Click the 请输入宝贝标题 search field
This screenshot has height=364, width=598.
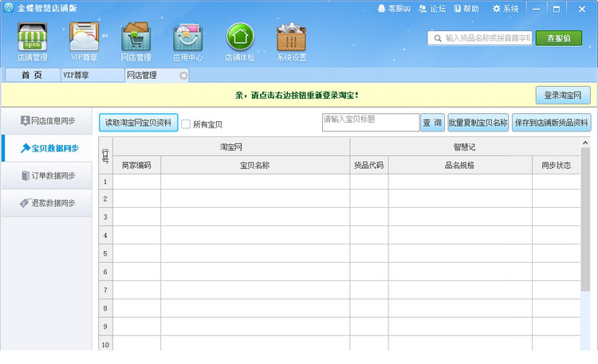(x=371, y=122)
